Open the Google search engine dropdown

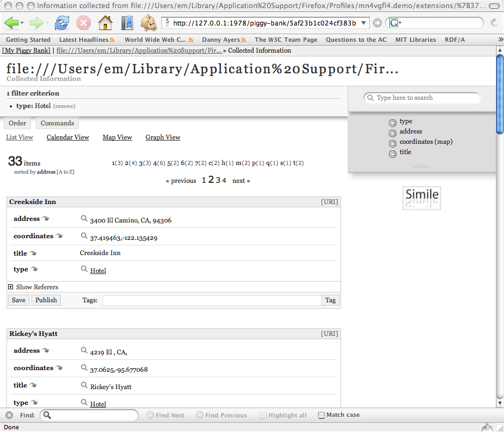pyautogui.click(x=395, y=23)
